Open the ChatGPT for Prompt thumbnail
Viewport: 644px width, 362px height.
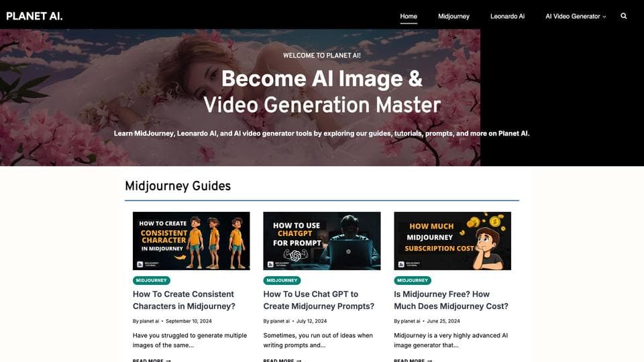(x=321, y=241)
